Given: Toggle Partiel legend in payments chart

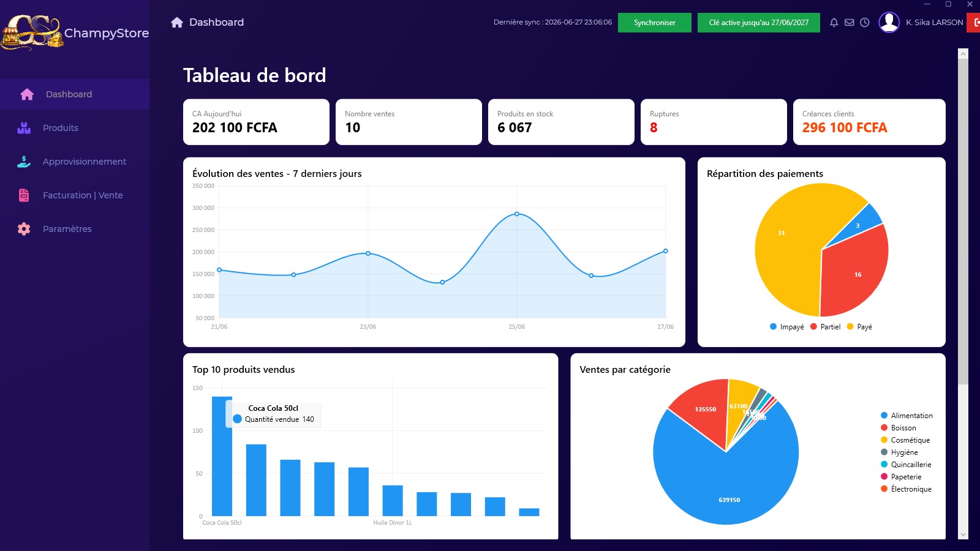Looking at the screenshot, I should (825, 327).
